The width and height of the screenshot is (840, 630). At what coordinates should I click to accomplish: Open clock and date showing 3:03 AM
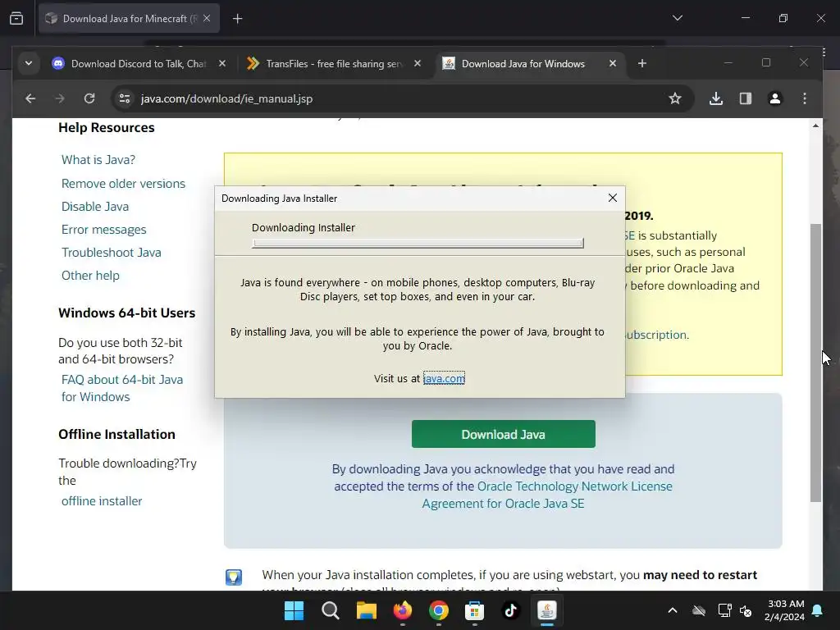(x=785, y=610)
